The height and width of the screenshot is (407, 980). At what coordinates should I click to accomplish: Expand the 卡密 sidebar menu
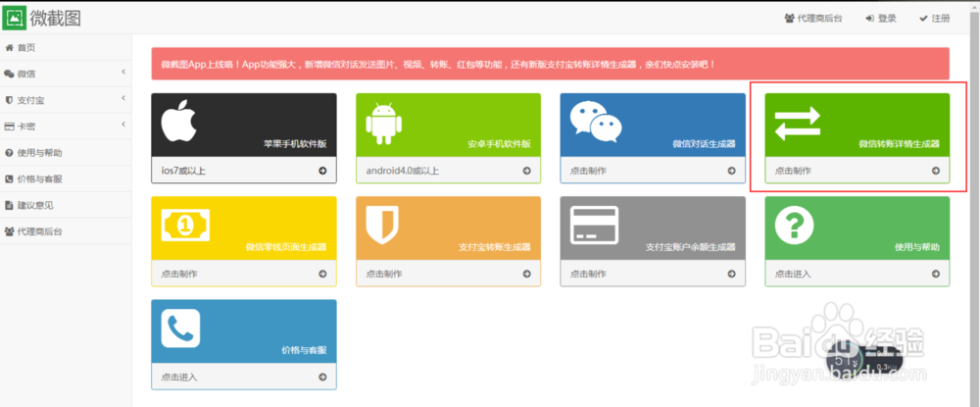(x=66, y=127)
